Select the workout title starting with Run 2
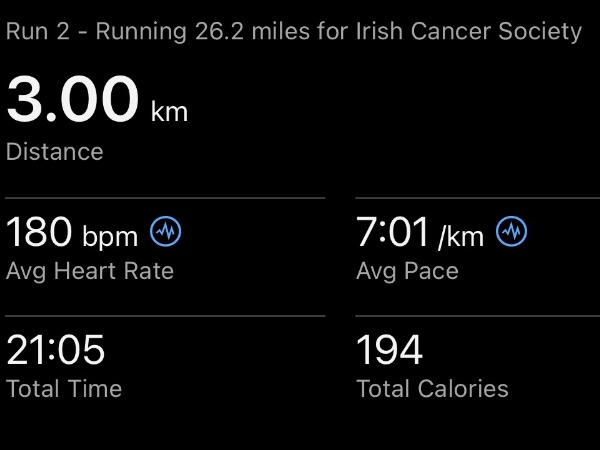Image resolution: width=600 pixels, height=450 pixels. coord(293,31)
